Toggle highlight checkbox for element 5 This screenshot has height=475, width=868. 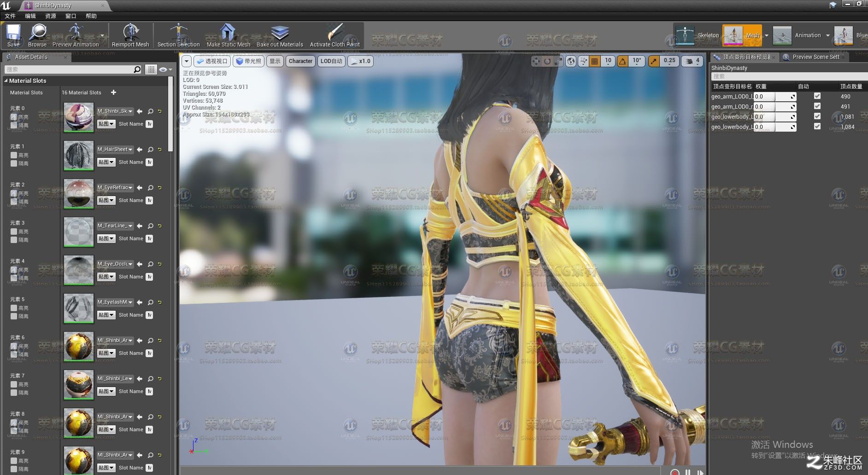[x=14, y=308]
